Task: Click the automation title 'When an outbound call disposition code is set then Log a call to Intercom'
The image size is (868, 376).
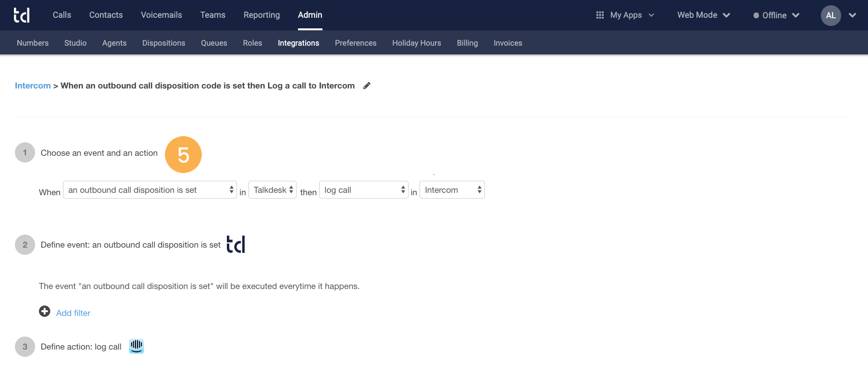Action: (x=208, y=86)
